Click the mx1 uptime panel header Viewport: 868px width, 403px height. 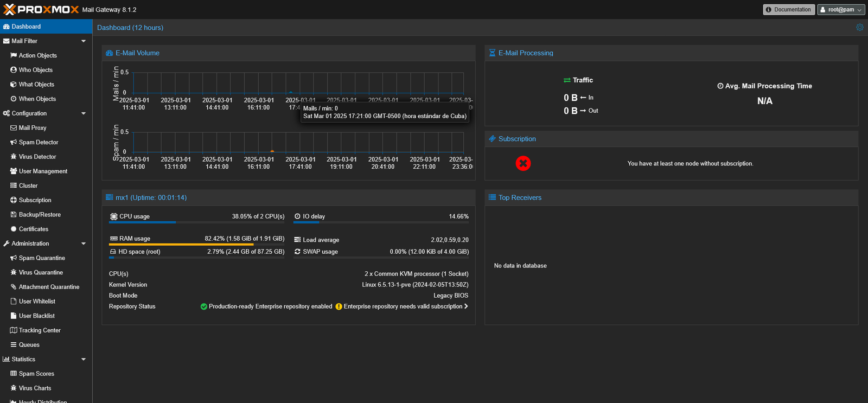pyautogui.click(x=289, y=197)
